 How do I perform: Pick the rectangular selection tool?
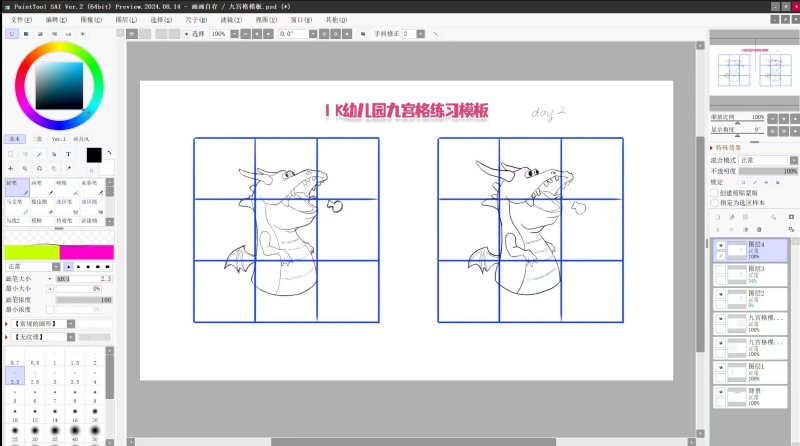tap(11, 155)
